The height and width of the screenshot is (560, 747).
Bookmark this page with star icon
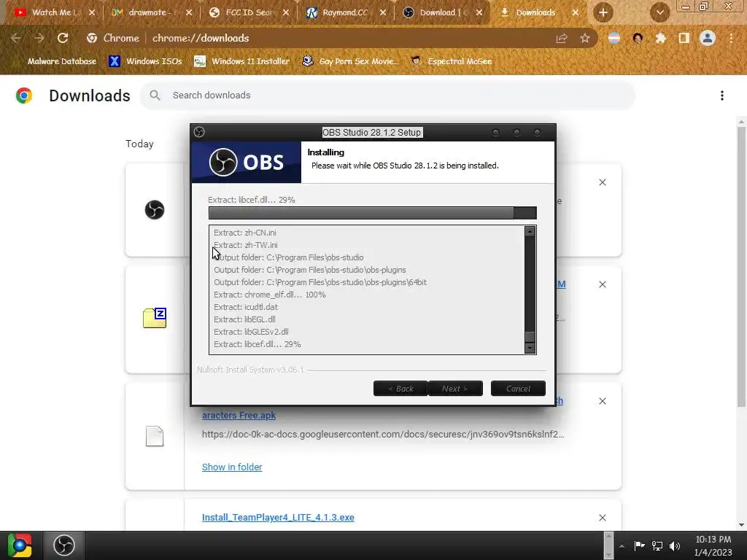point(585,38)
